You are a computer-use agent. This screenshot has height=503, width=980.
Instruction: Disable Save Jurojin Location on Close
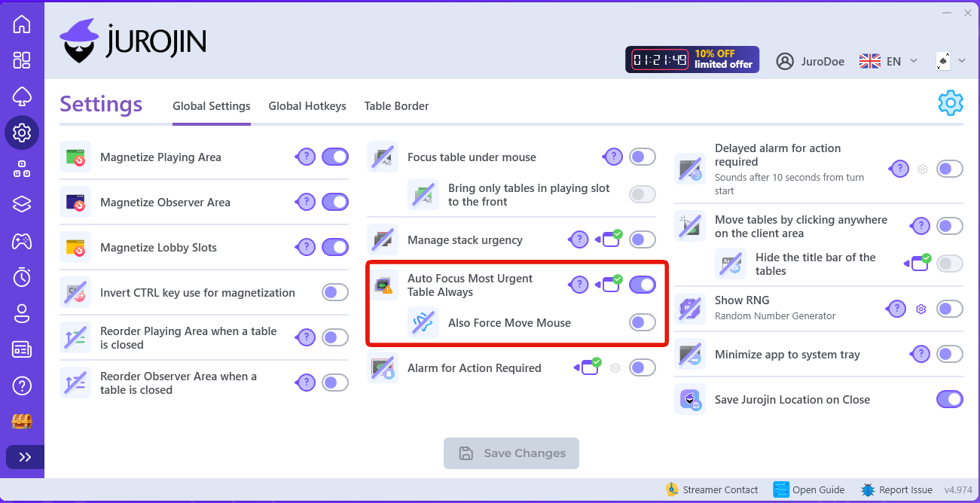tap(950, 399)
